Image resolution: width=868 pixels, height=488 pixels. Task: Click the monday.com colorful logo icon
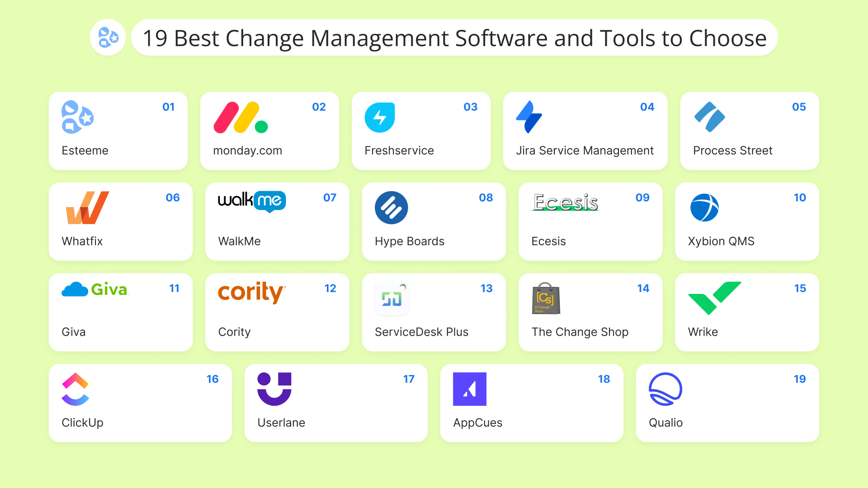pyautogui.click(x=241, y=117)
